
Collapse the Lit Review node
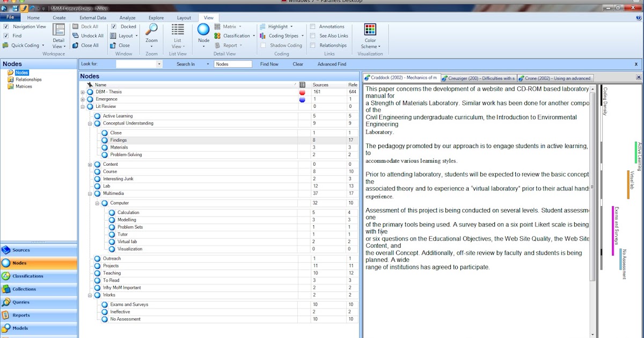(83, 106)
